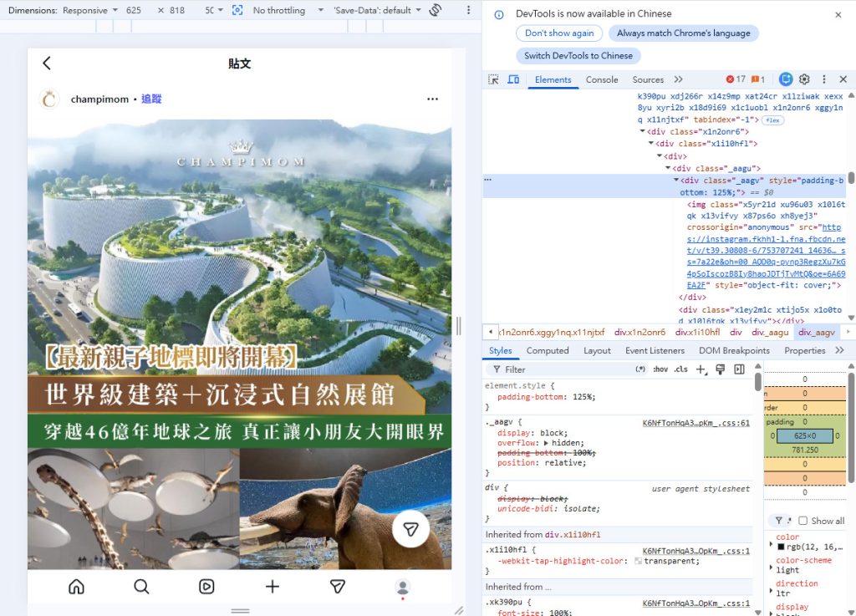Image resolution: width=856 pixels, height=616 pixels.
Task: Open Reels in Instagram bottom bar
Action: coord(206,587)
